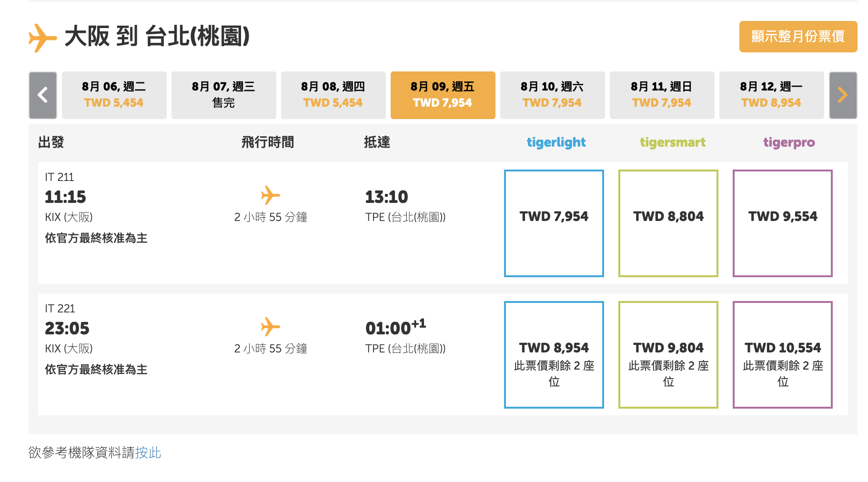This screenshot has width=868, height=482.
Task: Click departure time 11:15
Action: pyautogui.click(x=65, y=197)
